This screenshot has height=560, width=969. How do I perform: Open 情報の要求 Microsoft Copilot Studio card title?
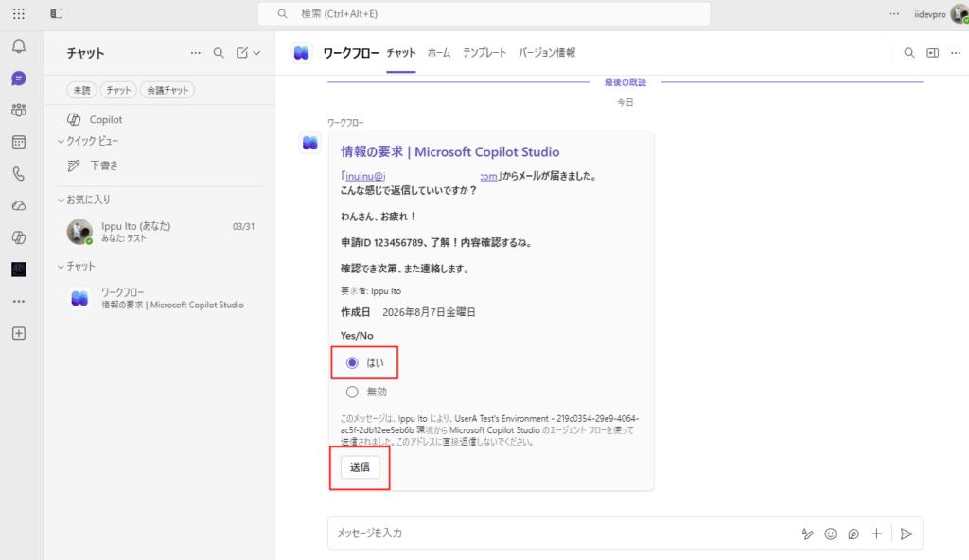(x=449, y=152)
